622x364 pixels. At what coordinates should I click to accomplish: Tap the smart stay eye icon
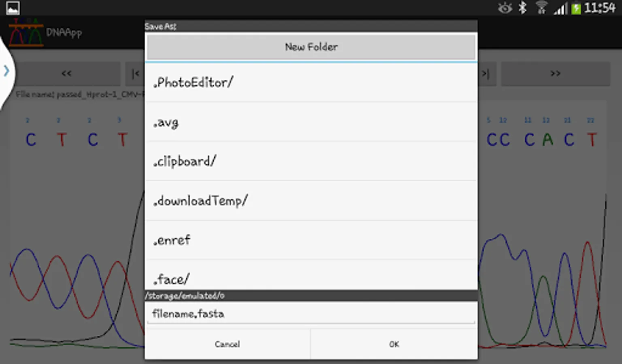pyautogui.click(x=505, y=8)
